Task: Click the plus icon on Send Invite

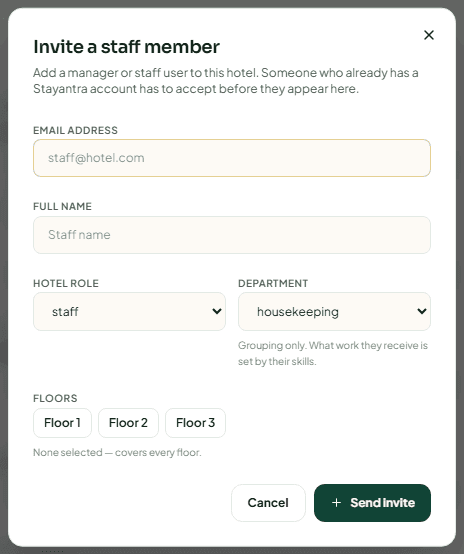Action: [x=336, y=503]
